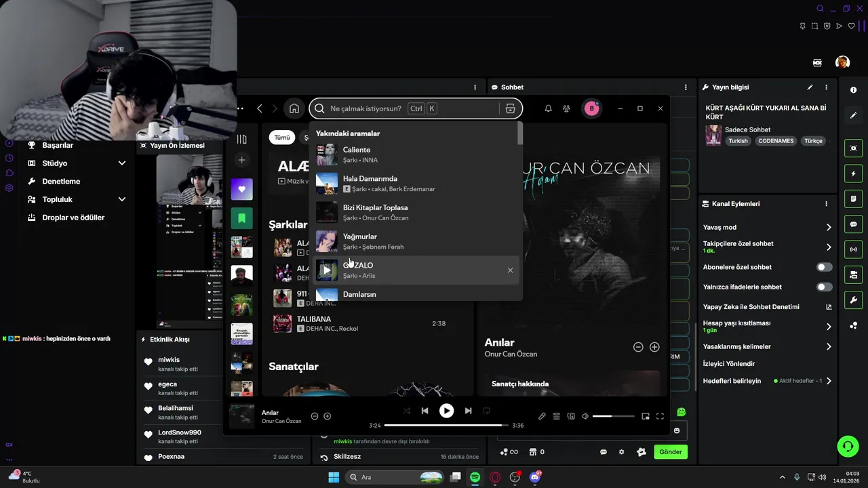Click the Spotify search input field
The height and width of the screenshot is (488, 868).
416,108
